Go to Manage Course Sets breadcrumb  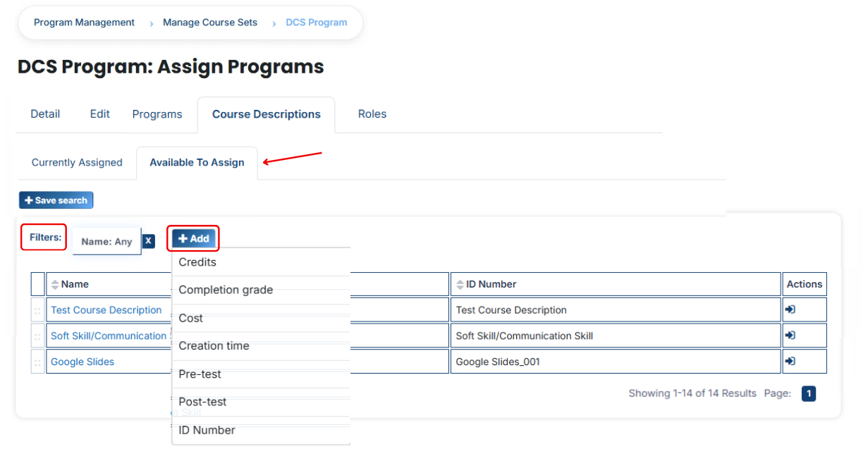pyautogui.click(x=210, y=23)
